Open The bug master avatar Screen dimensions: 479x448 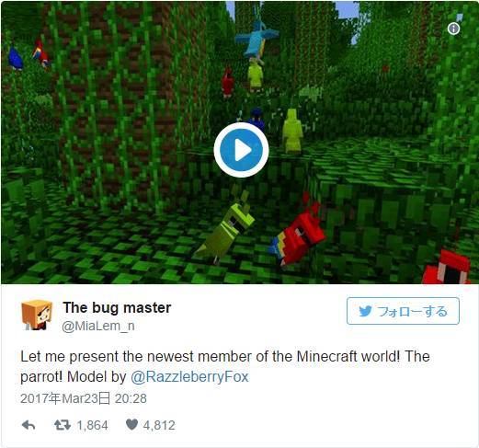(37, 315)
